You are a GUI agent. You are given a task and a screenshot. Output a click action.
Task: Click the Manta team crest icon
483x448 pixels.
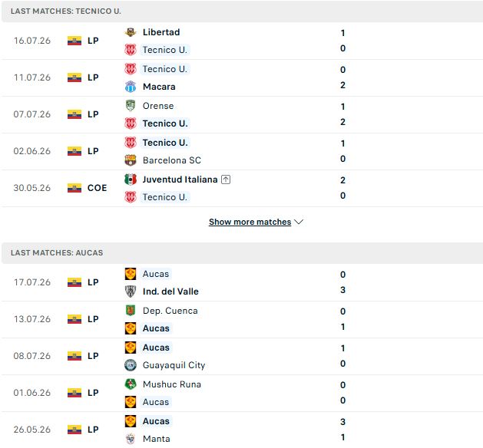tap(131, 439)
